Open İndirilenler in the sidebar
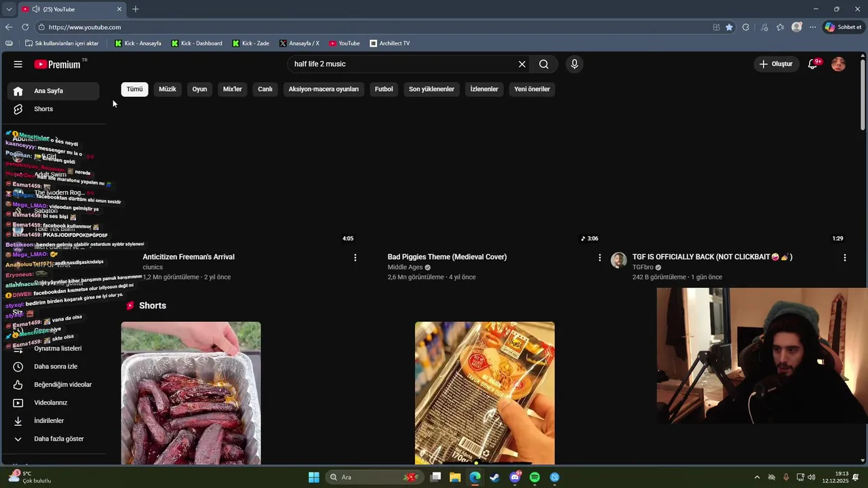 (x=54, y=421)
